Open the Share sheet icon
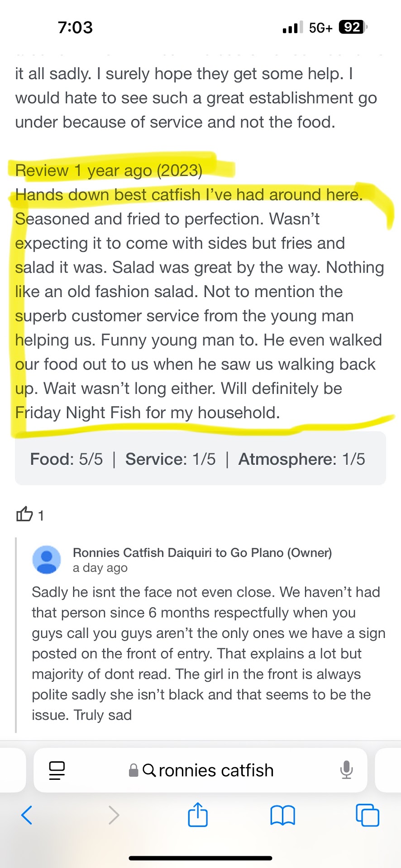Image resolution: width=401 pixels, height=868 pixels. (198, 815)
